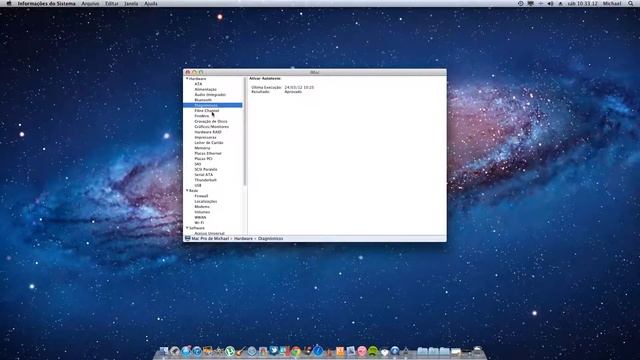640x360 pixels.
Task: Open the Ajuda menu
Action: tap(151, 3)
